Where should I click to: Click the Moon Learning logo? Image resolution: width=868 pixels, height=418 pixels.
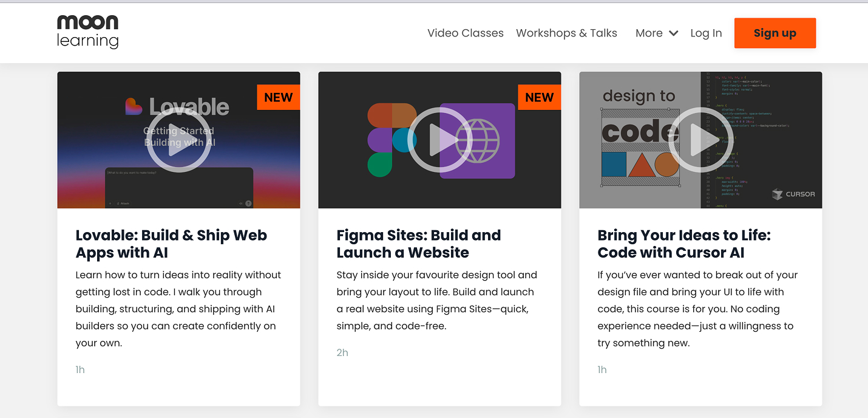click(x=87, y=32)
